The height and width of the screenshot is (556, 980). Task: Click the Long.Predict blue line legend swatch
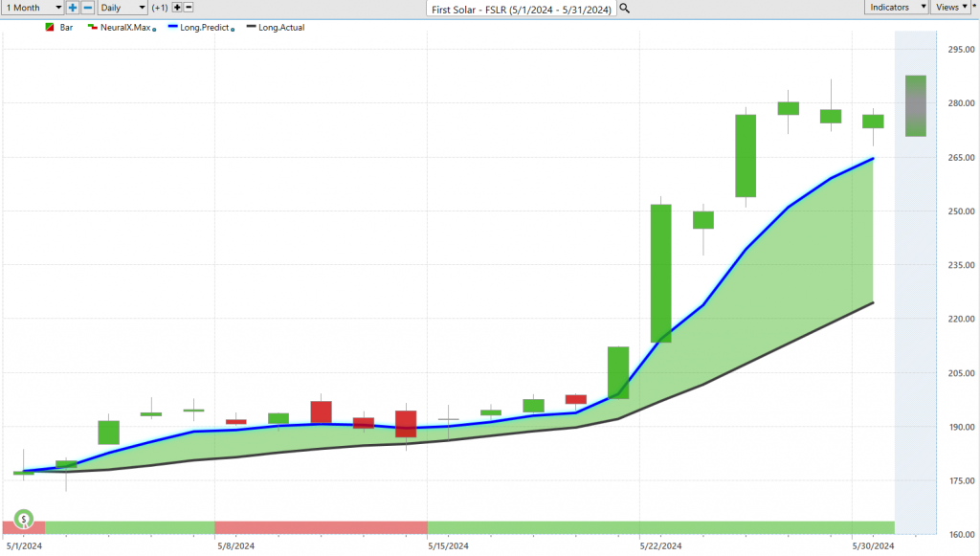click(173, 27)
